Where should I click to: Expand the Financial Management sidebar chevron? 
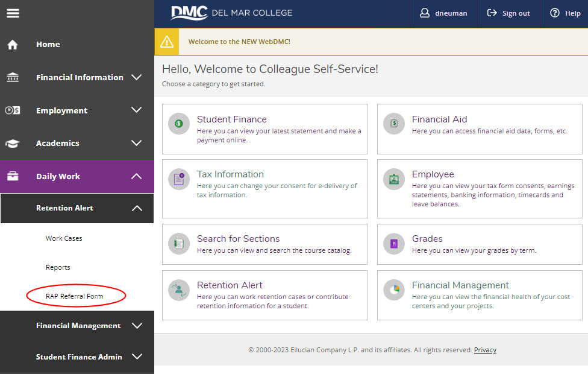click(x=137, y=326)
